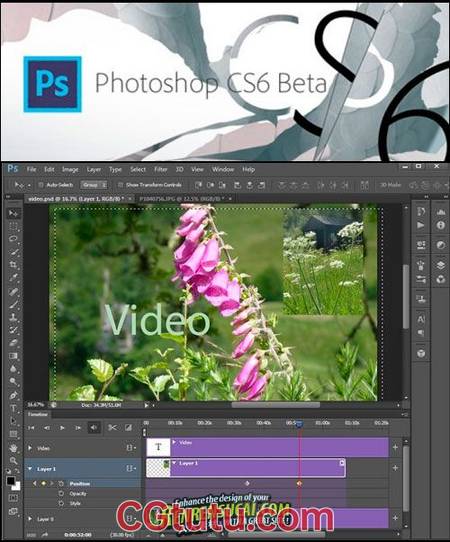Select the Rectangular Marquee tool
Viewport: 450px width, 542px height.
[x=13, y=227]
